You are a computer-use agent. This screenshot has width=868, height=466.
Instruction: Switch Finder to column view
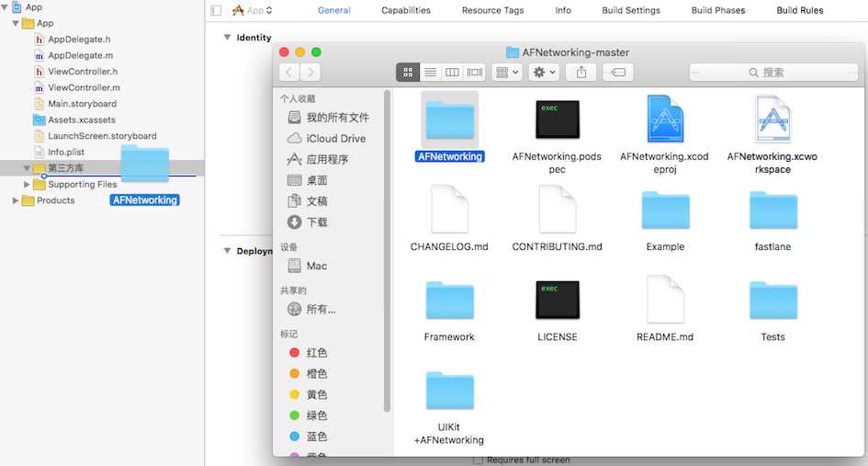point(452,72)
